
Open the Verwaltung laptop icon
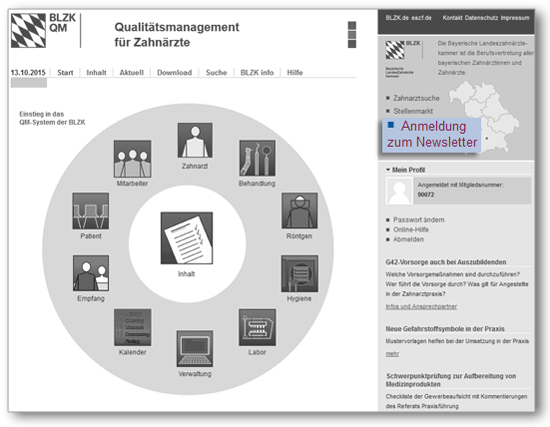tap(195, 348)
